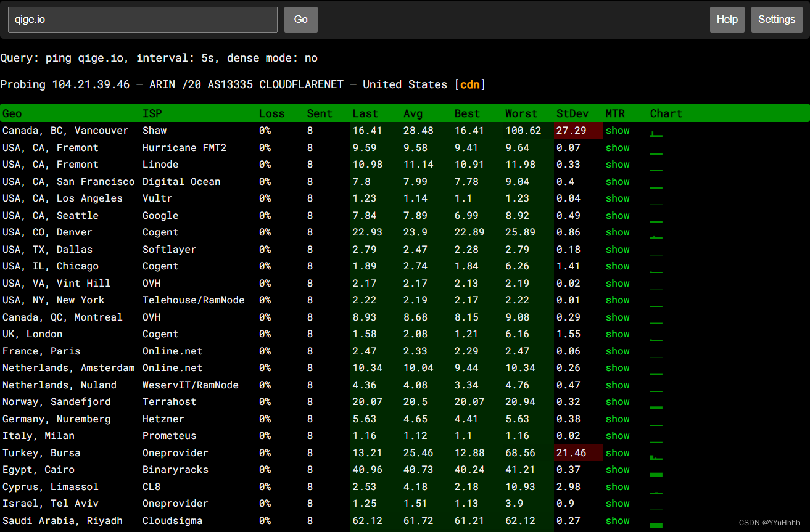Click the Geo column header
Viewport: 810px width, 532px height.
pos(12,113)
